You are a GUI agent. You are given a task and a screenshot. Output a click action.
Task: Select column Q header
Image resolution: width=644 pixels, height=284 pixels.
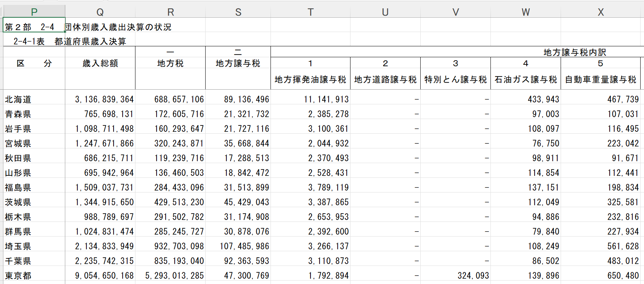coord(100,12)
